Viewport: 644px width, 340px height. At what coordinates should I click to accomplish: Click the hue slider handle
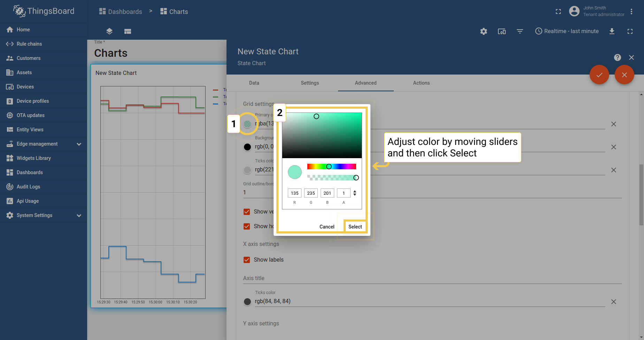pos(329,167)
